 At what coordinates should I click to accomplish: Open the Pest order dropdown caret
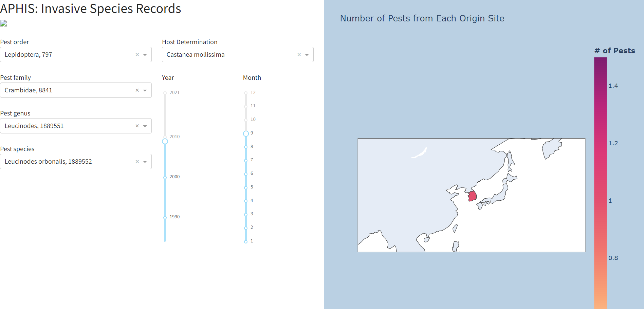coord(145,54)
